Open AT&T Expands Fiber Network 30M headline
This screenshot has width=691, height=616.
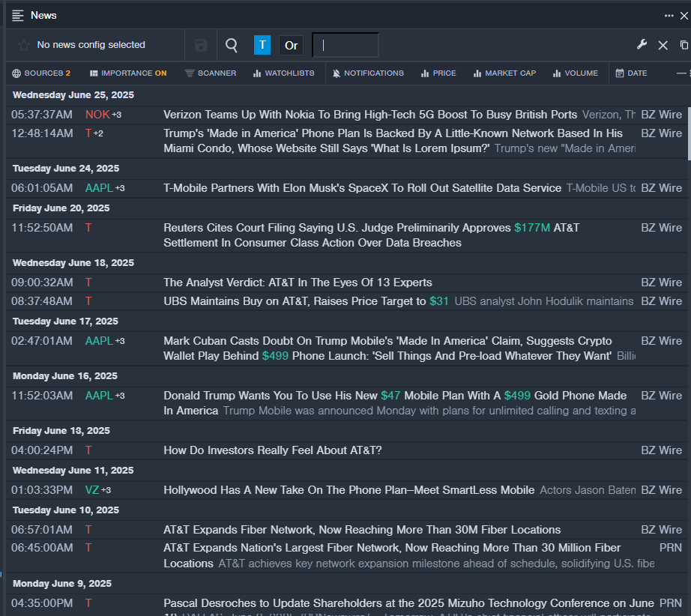[362, 530]
